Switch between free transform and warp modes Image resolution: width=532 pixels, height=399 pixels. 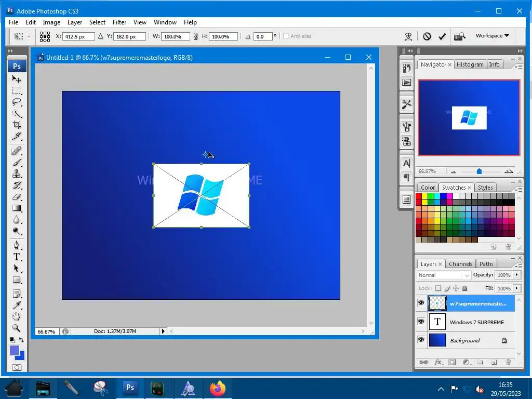click(408, 36)
